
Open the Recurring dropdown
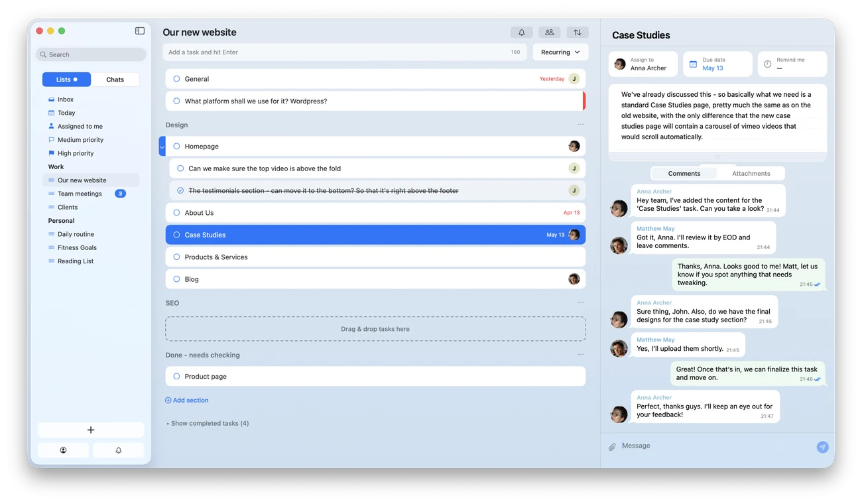tap(560, 52)
